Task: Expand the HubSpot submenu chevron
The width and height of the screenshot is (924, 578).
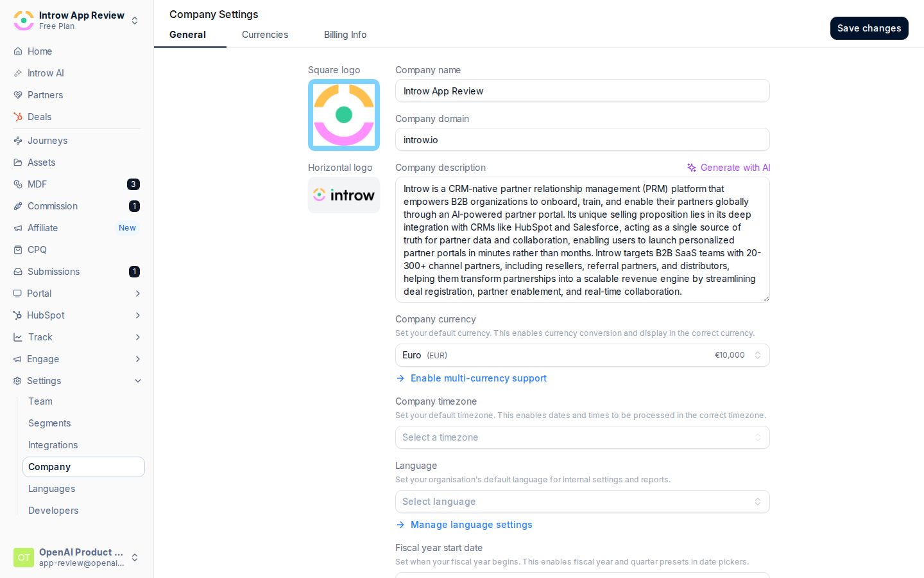Action: click(137, 315)
